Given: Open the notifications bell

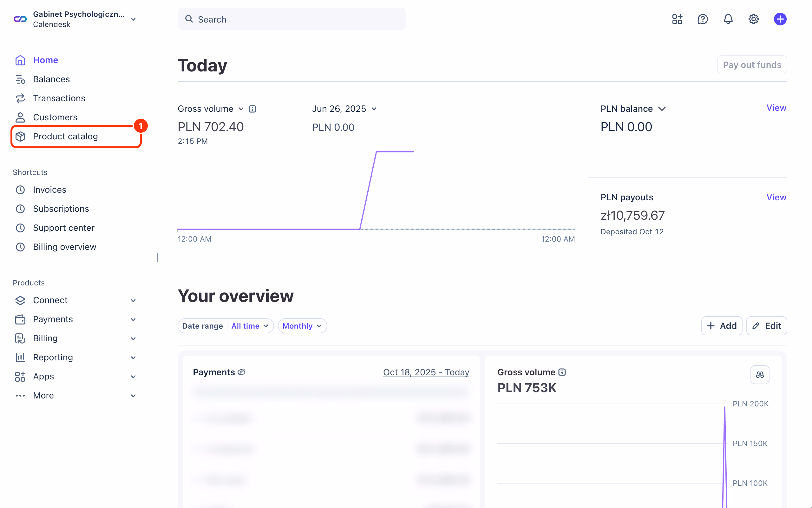Looking at the screenshot, I should click(x=728, y=19).
